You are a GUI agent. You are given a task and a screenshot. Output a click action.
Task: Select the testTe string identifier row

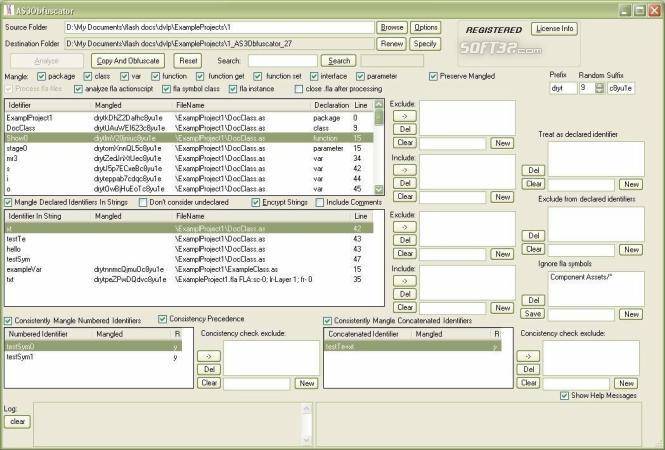pyautogui.click(x=190, y=239)
